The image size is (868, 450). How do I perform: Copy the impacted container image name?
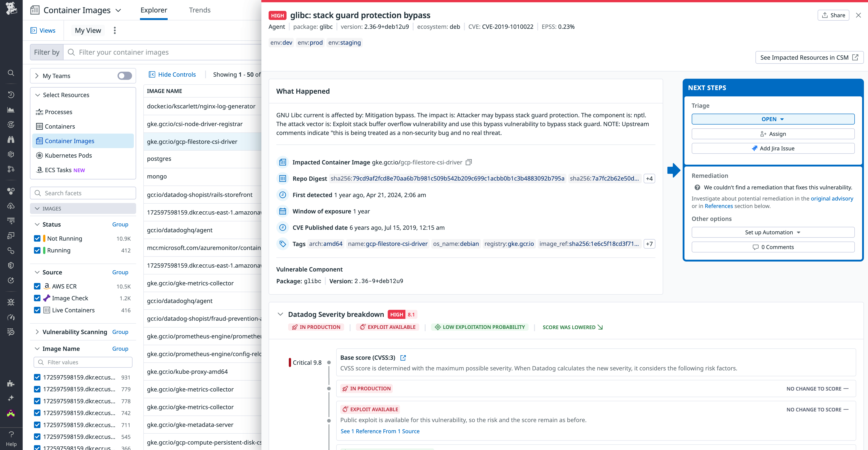468,162
